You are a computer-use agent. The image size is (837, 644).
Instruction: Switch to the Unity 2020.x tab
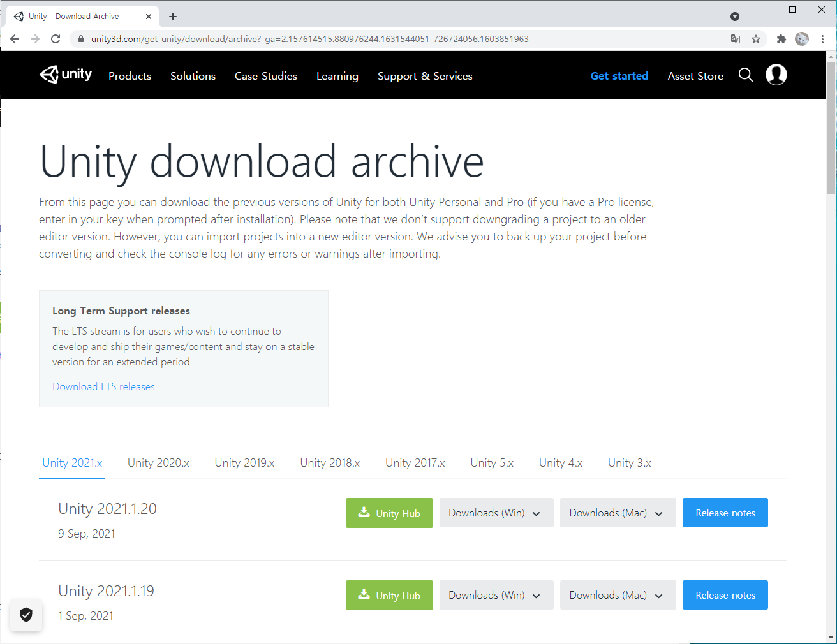coord(158,463)
